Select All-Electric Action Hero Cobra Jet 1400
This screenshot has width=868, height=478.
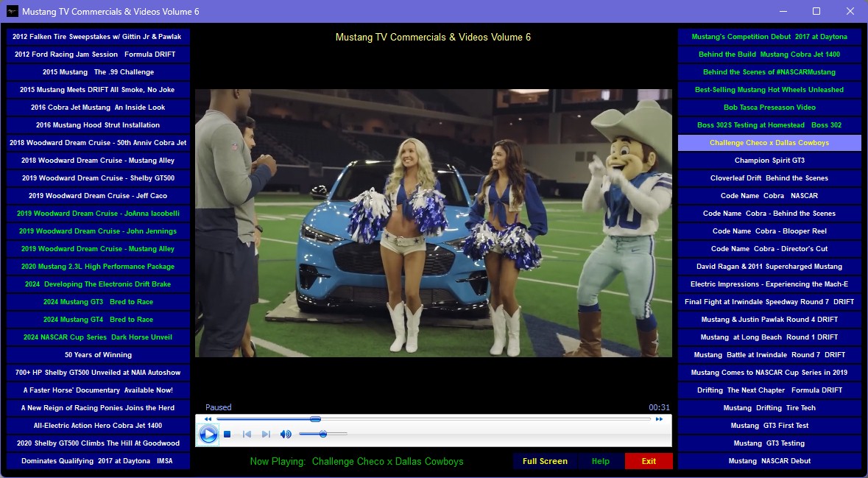[x=98, y=426]
